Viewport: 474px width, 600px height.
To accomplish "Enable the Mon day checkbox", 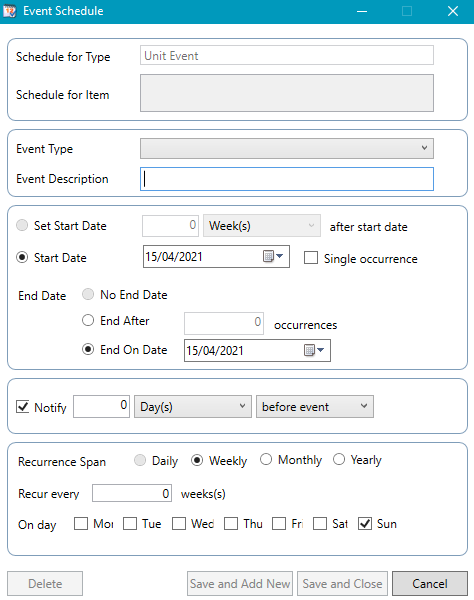I will click(x=81, y=523).
